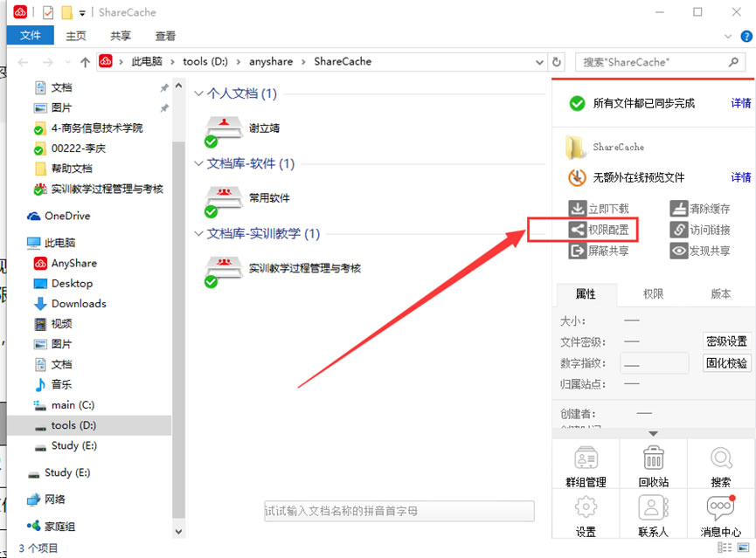Select AnyShare in the navigation tree
This screenshot has height=558, width=756.
73,263
